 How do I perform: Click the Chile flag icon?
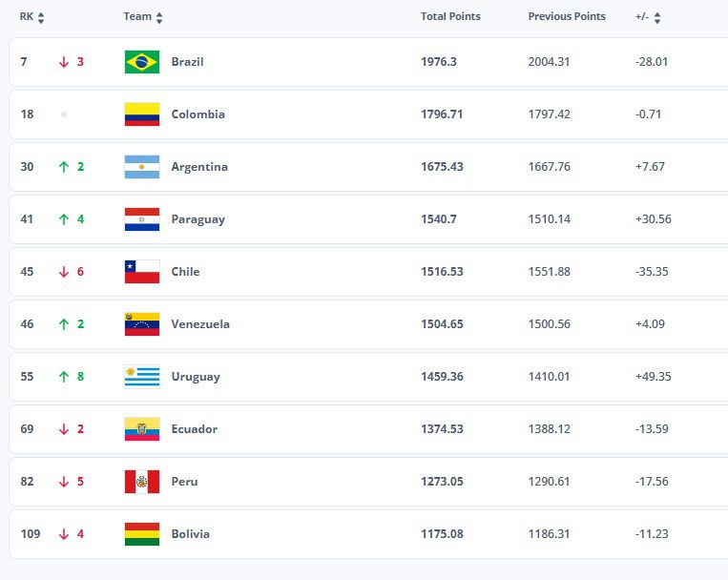tap(142, 272)
